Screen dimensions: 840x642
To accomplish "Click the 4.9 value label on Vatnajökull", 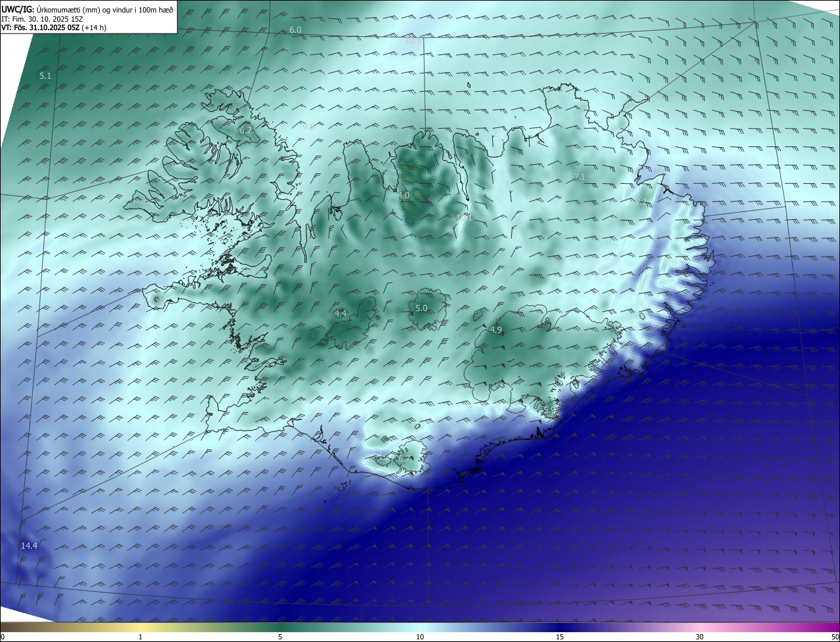I will tap(496, 330).
